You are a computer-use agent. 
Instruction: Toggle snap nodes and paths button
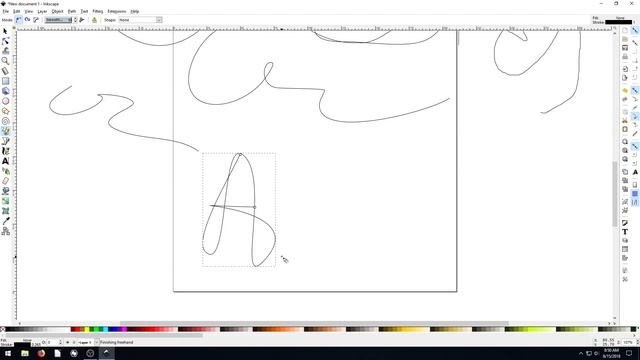(635, 90)
